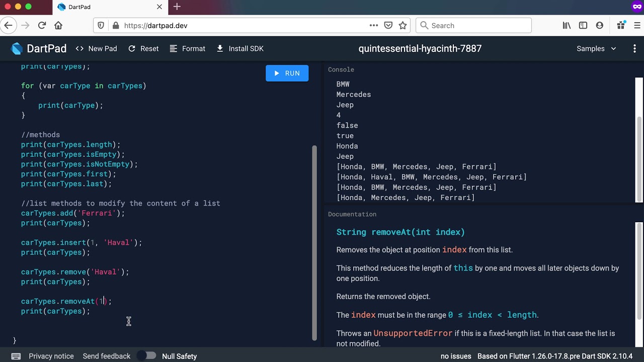Select the DartPad browser tab
Screen dimensions: 644x362
point(110,7)
